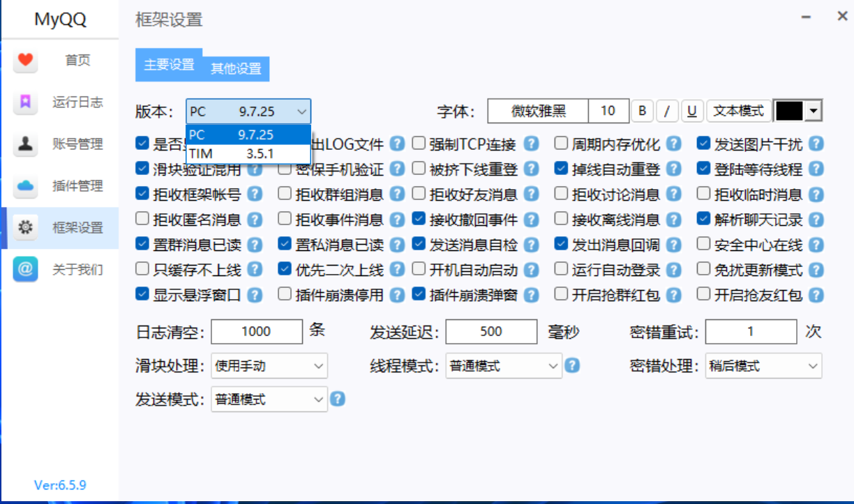The height and width of the screenshot is (504, 854).
Task: Toggle bold font with B button
Action: pos(642,111)
